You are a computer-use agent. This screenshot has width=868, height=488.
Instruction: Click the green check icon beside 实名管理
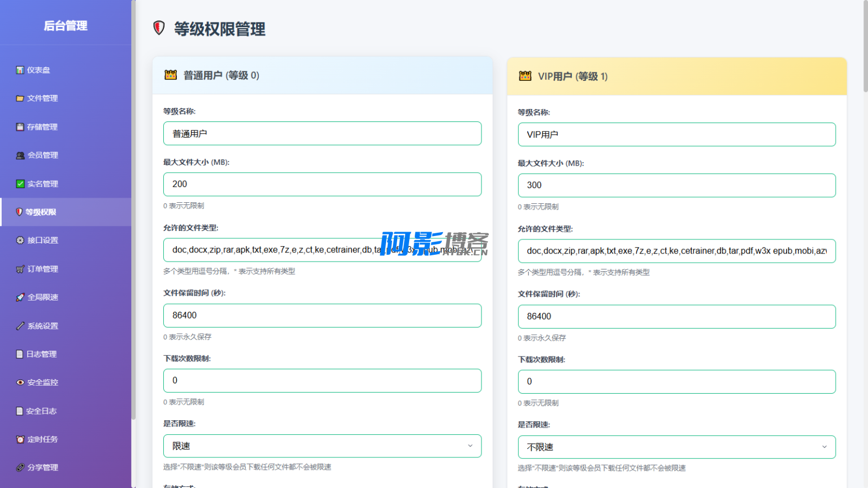(20, 184)
